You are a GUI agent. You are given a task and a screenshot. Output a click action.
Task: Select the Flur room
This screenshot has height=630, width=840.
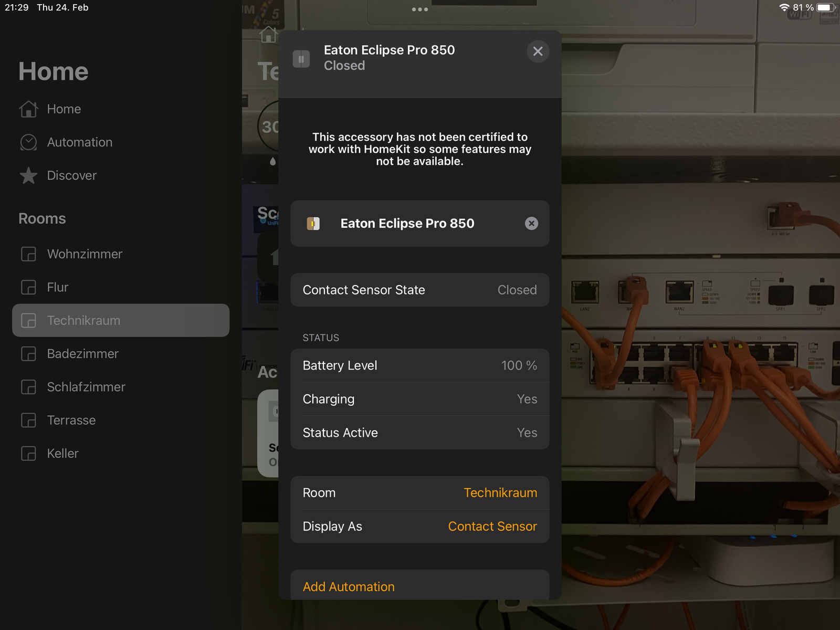click(57, 287)
